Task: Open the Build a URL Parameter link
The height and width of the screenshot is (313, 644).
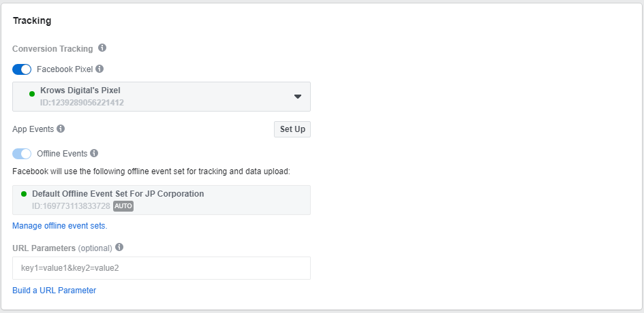Action: tap(55, 291)
